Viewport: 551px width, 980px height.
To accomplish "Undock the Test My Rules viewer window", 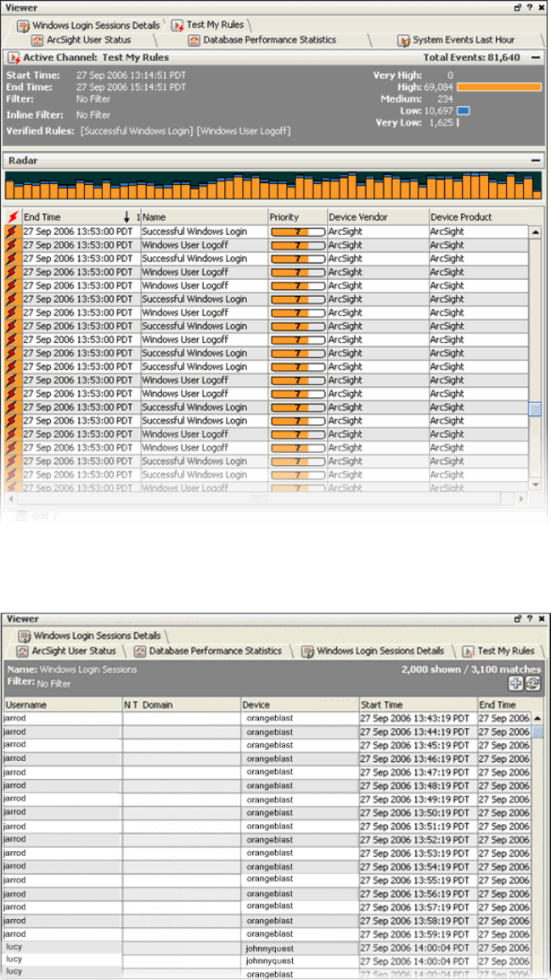I will (x=517, y=8).
